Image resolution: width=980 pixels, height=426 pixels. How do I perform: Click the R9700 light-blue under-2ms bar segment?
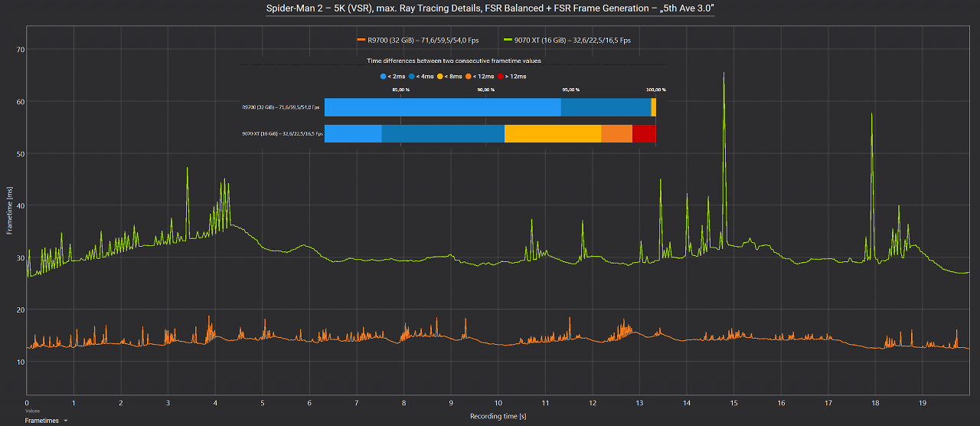443,107
